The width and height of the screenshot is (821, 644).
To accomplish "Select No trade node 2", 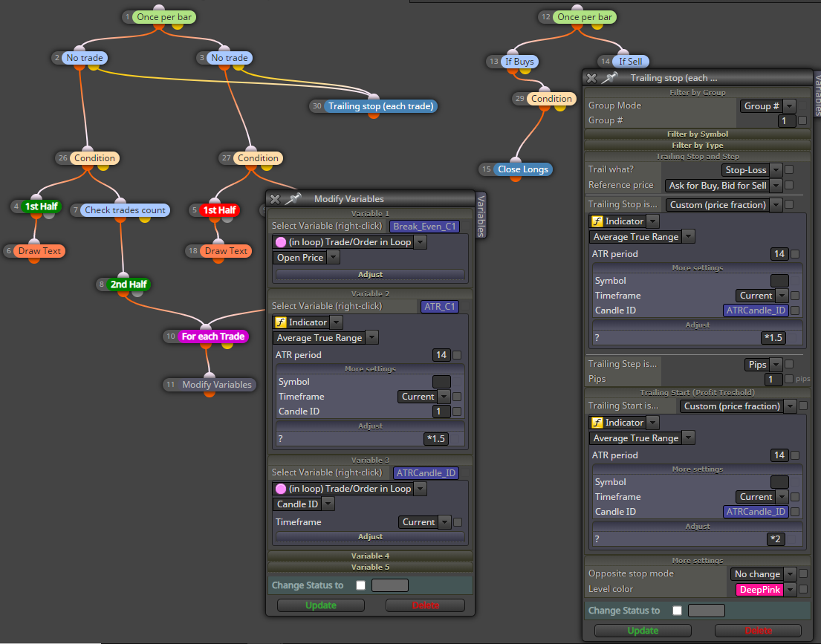I will [84, 58].
